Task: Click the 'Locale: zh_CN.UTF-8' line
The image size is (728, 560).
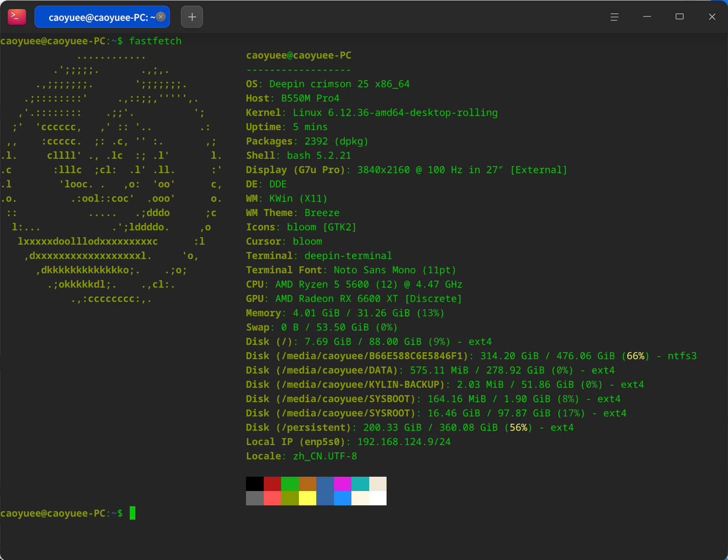Action: [x=302, y=456]
